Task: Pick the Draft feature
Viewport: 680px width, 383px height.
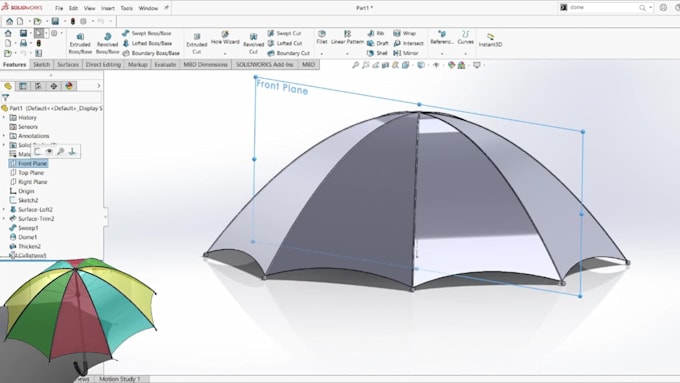Action: click(x=378, y=43)
